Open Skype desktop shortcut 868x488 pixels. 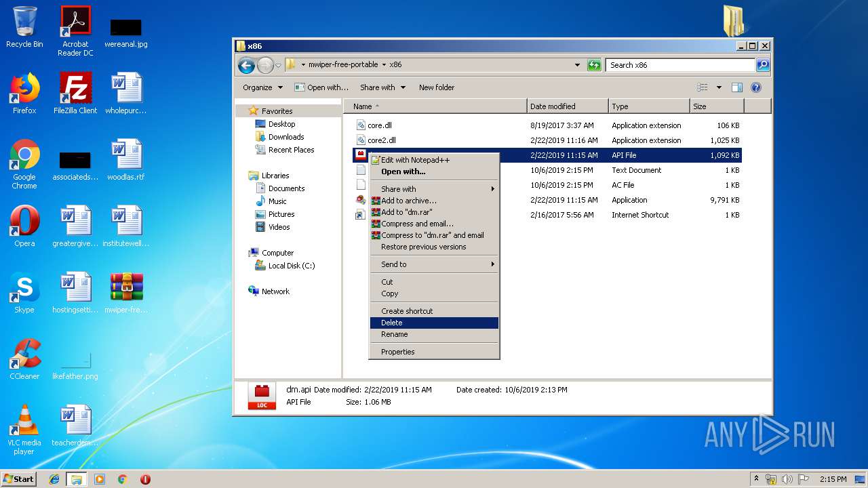(x=24, y=293)
